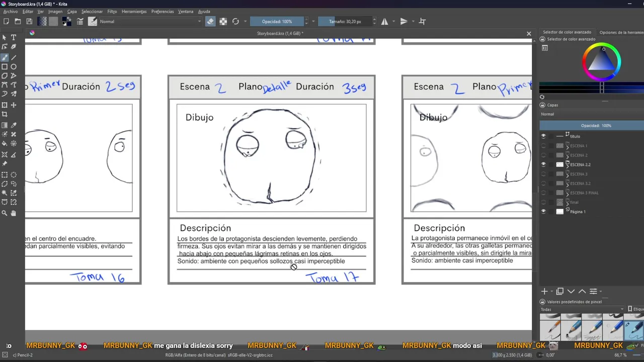Viewport: 644px width, 362px height.
Task: Hide the ESCENA 2.2 layer
Action: pos(543,164)
